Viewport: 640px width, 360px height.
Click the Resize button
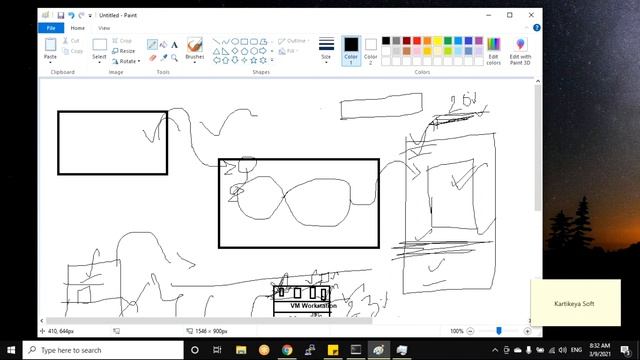[x=123, y=51]
